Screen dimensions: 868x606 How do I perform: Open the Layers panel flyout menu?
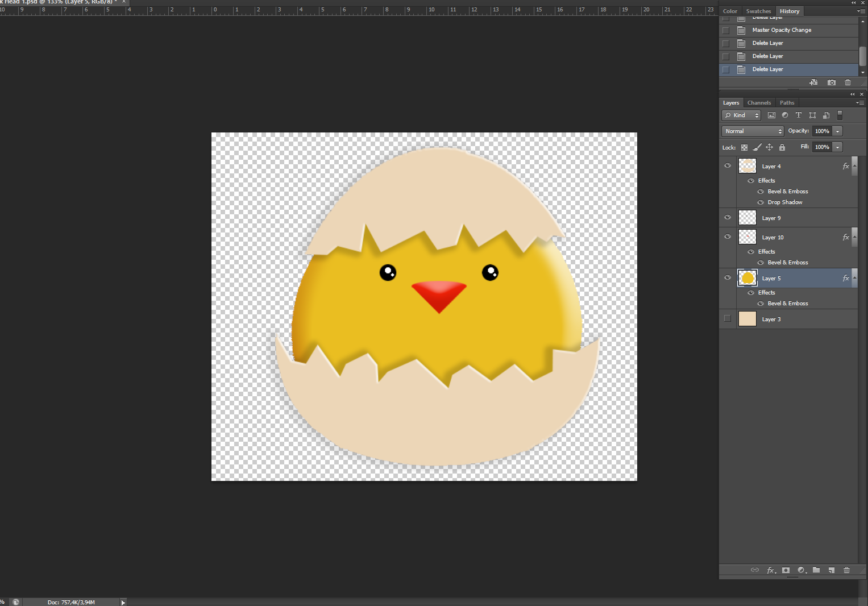(860, 103)
